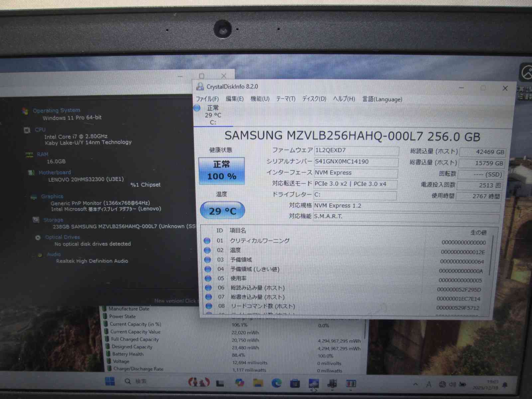Open the ディスク(D) menu
The height and width of the screenshot is (399, 532).
coord(314,99)
